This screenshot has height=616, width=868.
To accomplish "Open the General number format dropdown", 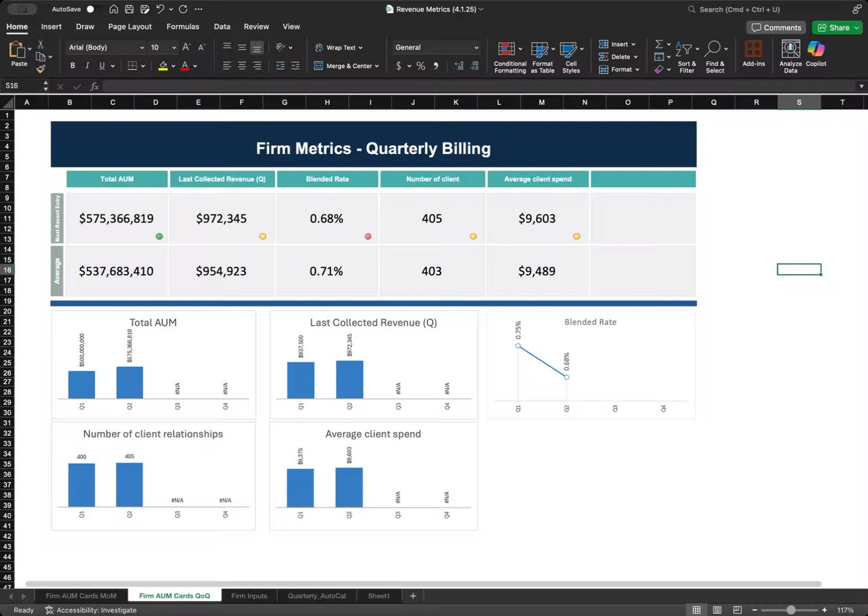I will coord(477,47).
